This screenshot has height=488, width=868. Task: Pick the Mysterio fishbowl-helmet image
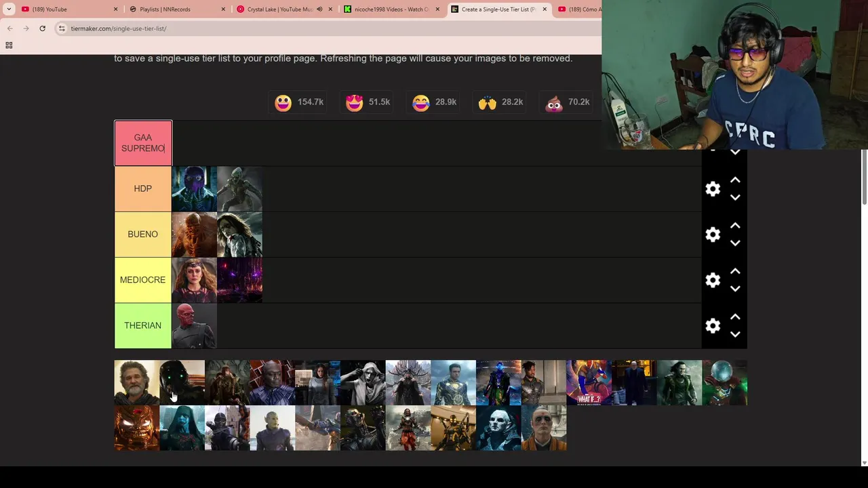pos(725,383)
